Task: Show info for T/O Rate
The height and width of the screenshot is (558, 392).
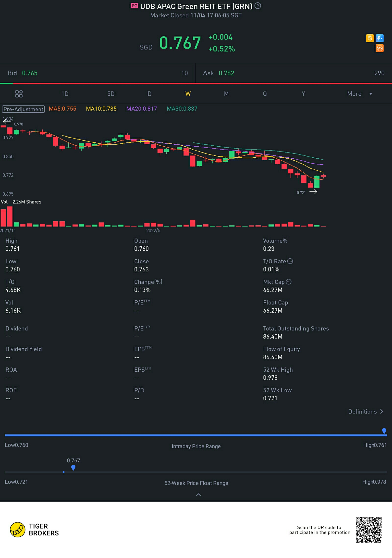Action: pos(290,261)
